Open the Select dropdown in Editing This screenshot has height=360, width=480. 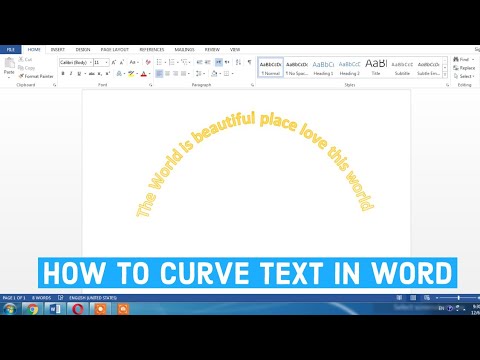click(464, 76)
